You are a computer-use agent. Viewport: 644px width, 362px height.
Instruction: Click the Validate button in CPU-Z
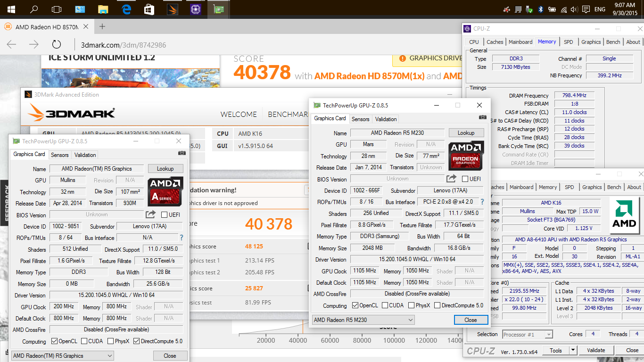(x=596, y=350)
